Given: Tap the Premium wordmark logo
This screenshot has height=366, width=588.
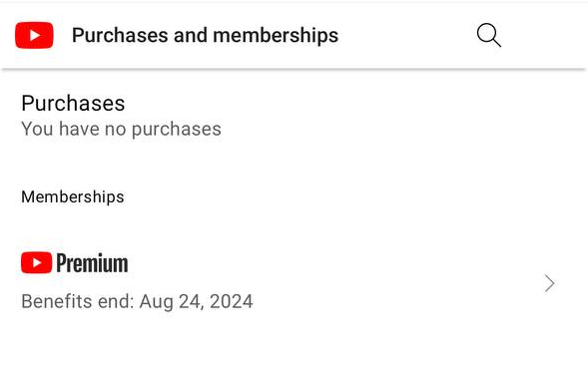Looking at the screenshot, I should click(x=92, y=263).
